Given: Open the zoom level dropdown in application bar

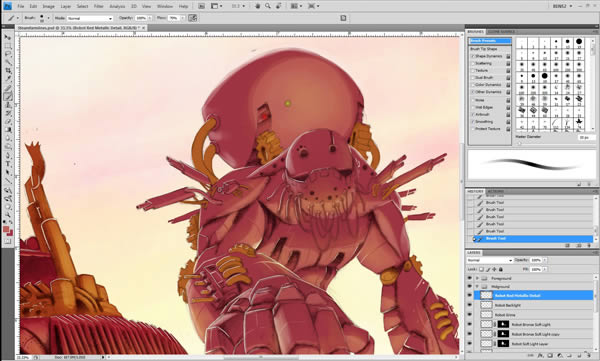Looking at the screenshot, I should (x=244, y=6).
